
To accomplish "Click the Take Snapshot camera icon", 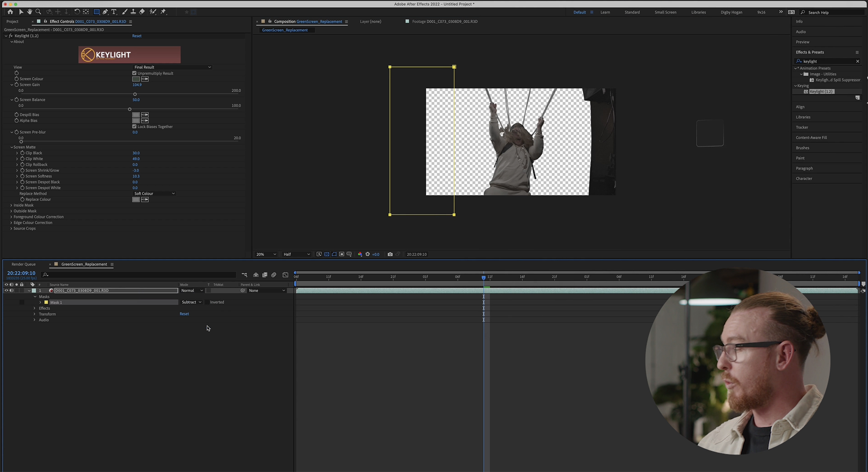I will tap(390, 254).
